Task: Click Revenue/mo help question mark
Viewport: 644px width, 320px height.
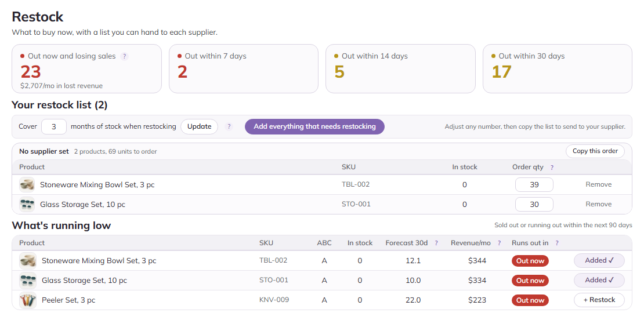Action: click(x=499, y=243)
